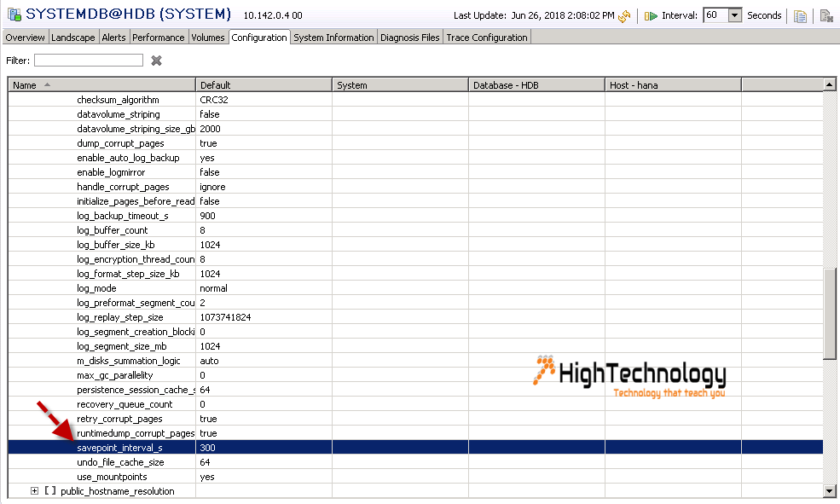Refresh the Last Update timestamp
The height and width of the screenshot is (504, 840).
click(x=624, y=16)
